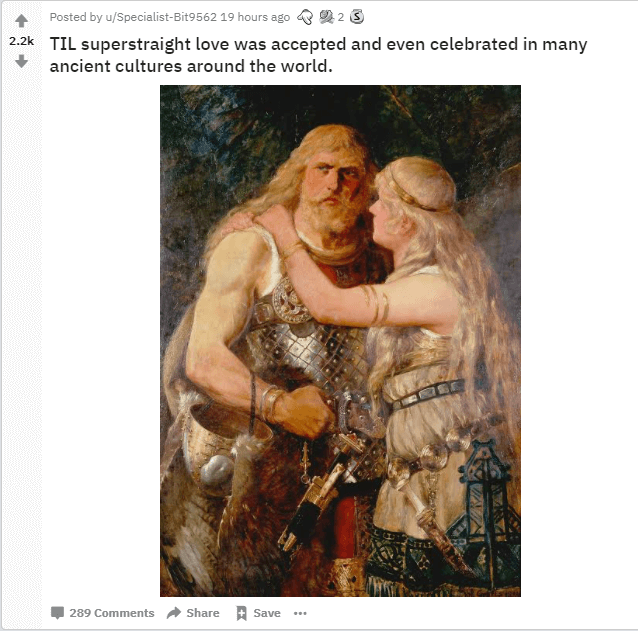Click the Posted by label text
638x631 pixels.
76,17
